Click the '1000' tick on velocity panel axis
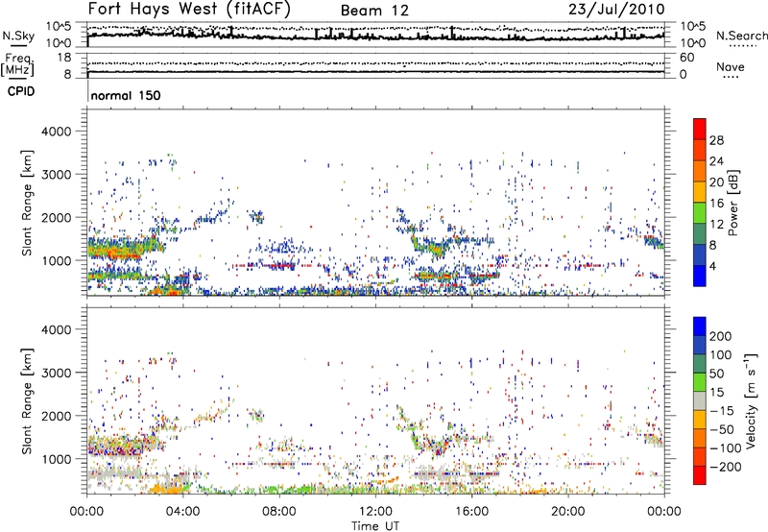 coord(56,458)
